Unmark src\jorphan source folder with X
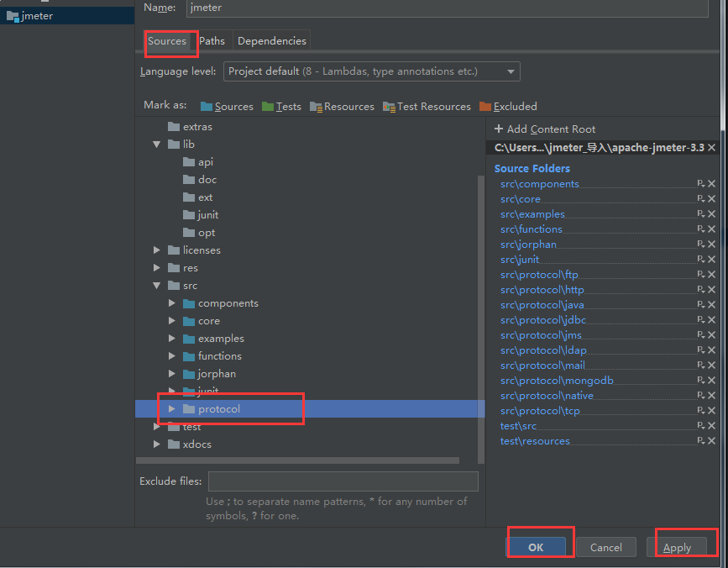The height and width of the screenshot is (568, 728). [711, 245]
